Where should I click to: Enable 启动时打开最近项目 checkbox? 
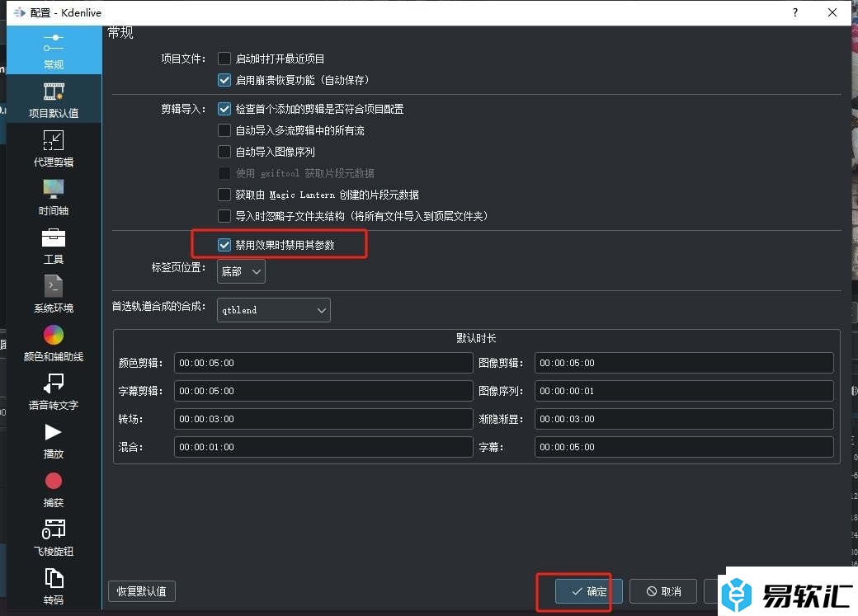[224, 59]
